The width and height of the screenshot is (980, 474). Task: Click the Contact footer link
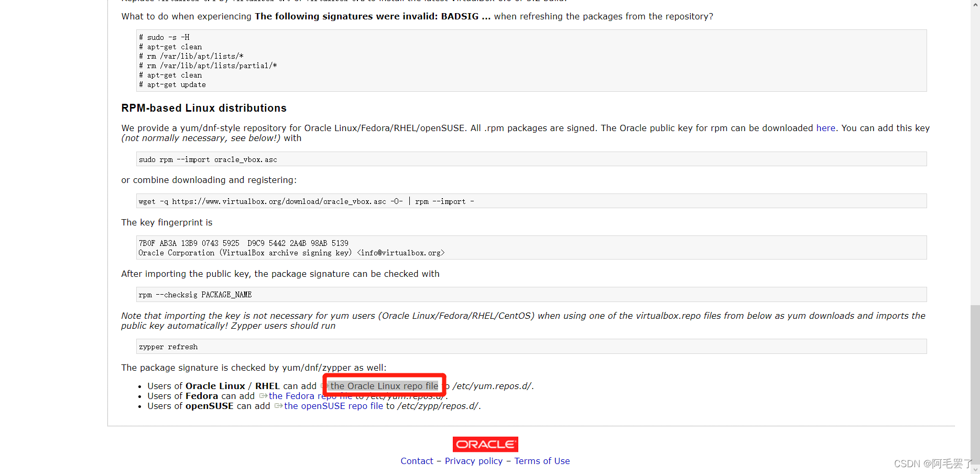click(417, 461)
